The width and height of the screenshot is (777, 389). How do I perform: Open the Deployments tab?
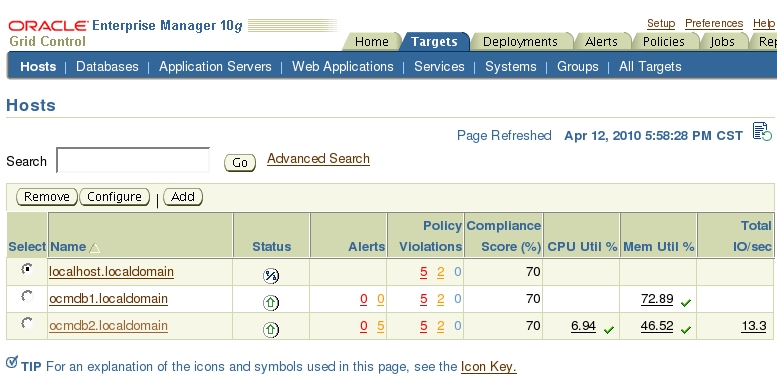(x=520, y=42)
